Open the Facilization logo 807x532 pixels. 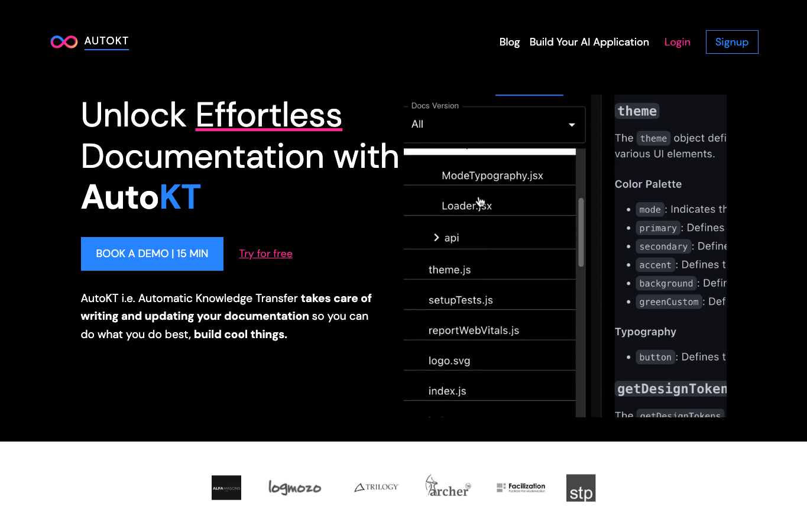click(521, 487)
